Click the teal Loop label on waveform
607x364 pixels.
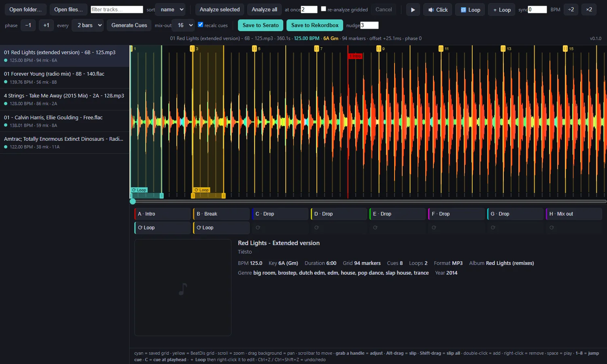tap(139, 190)
